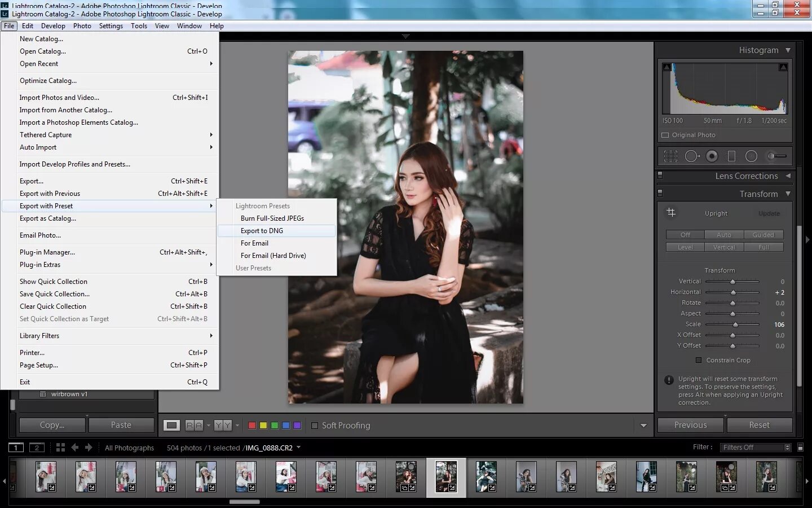812x508 pixels.
Task: Apply Auto upright correction
Action: point(724,235)
